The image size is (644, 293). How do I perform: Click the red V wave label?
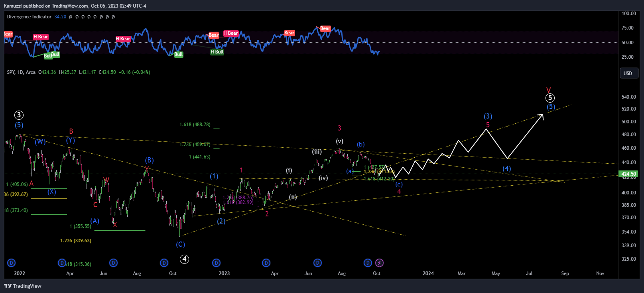pyautogui.click(x=549, y=90)
